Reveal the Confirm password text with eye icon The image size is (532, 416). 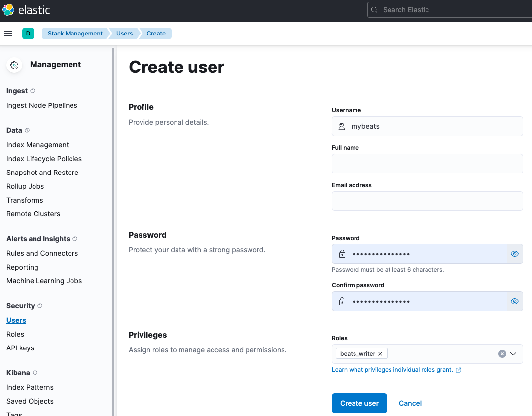[x=515, y=301]
